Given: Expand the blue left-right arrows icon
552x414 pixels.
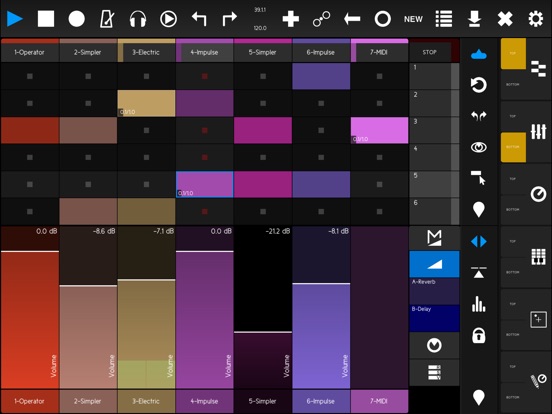Looking at the screenshot, I should [479, 242].
